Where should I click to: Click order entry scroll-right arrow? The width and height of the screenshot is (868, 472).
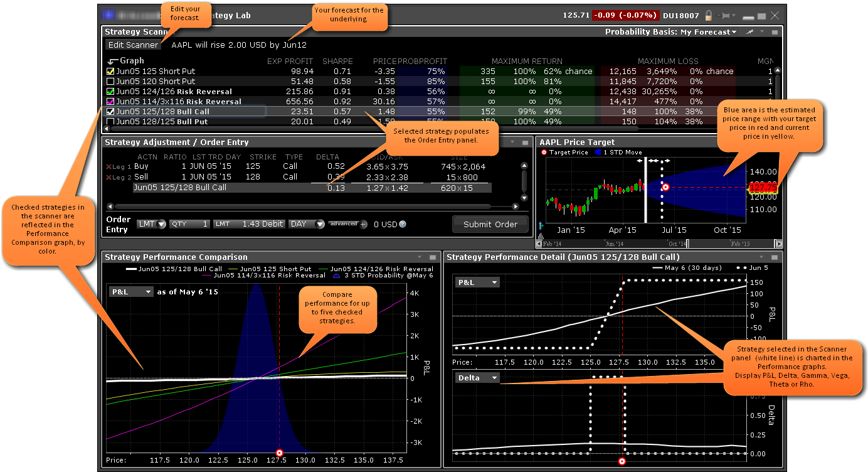(516, 206)
